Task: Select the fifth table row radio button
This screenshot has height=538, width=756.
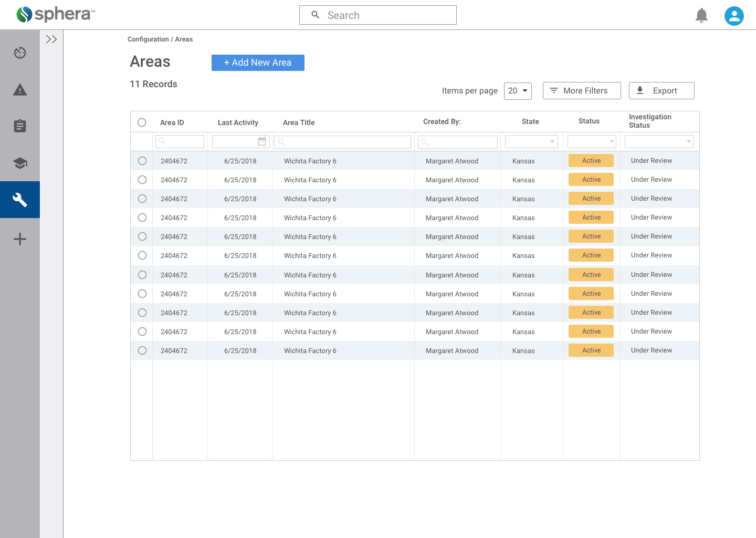Action: [142, 236]
